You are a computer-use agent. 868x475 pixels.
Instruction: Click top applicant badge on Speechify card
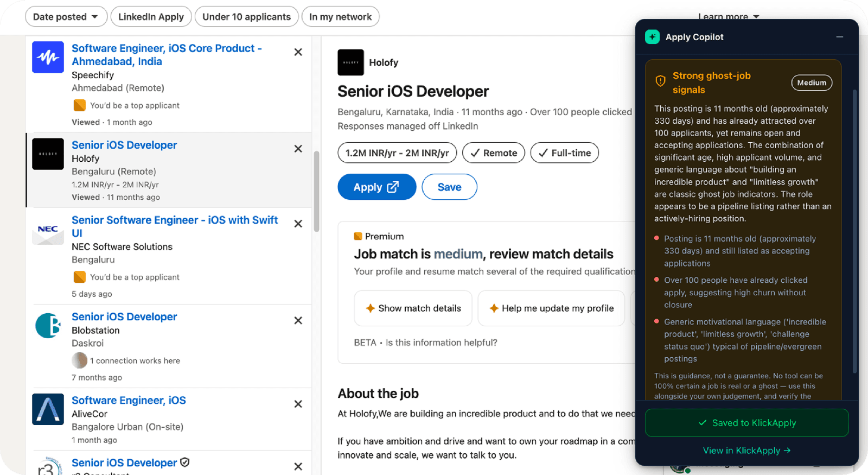point(80,105)
